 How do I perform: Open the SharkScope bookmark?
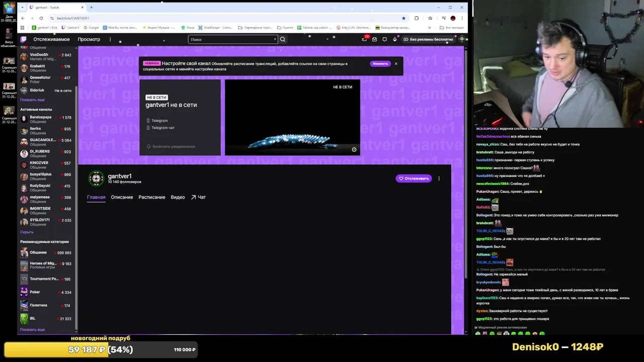pos(215,28)
